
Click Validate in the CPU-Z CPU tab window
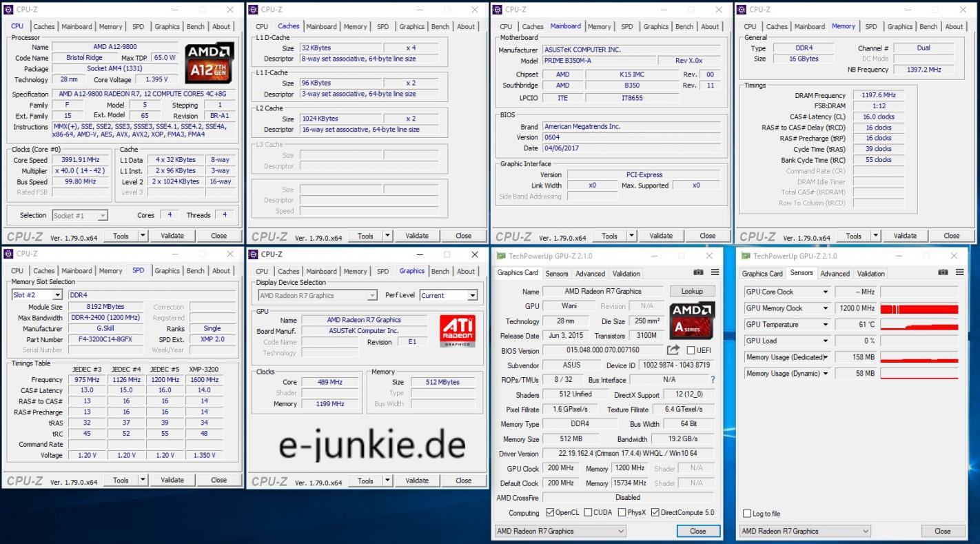tap(172, 236)
